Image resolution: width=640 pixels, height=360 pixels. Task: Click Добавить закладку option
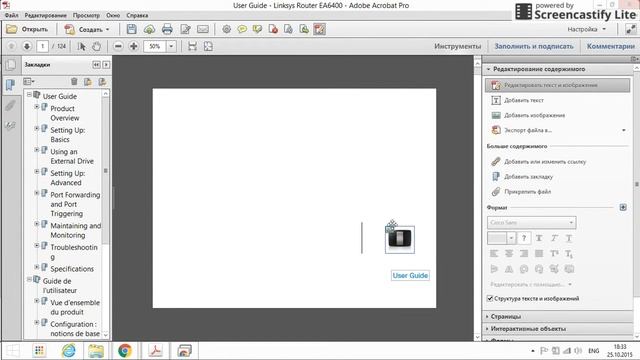(x=521, y=176)
